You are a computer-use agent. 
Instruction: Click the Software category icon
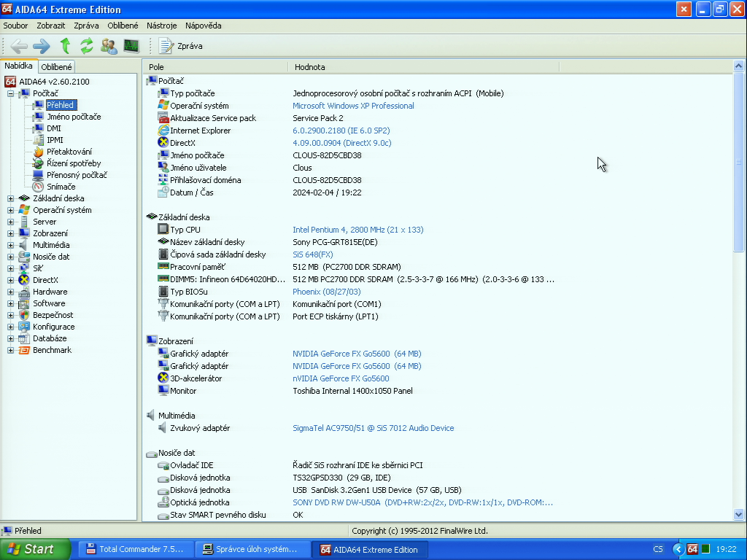tap(24, 303)
